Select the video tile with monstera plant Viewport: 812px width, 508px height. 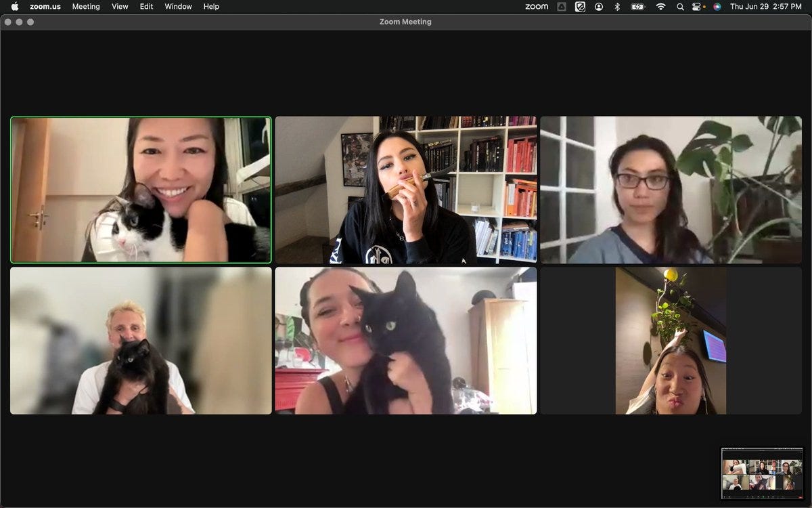point(671,190)
